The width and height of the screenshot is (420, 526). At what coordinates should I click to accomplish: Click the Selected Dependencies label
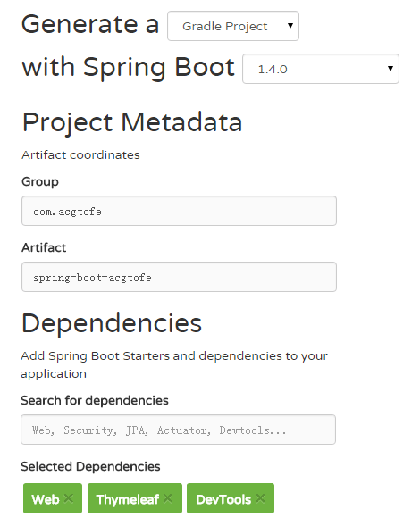coord(90,467)
